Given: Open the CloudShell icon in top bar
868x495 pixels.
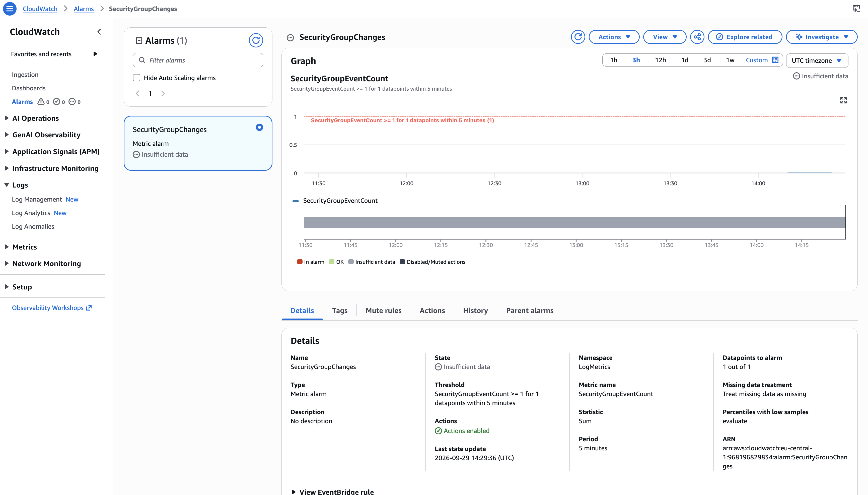Looking at the screenshot, I should (856, 9).
